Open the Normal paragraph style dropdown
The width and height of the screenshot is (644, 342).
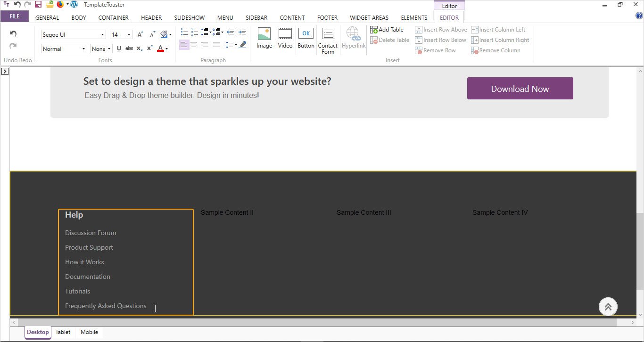pyautogui.click(x=64, y=49)
